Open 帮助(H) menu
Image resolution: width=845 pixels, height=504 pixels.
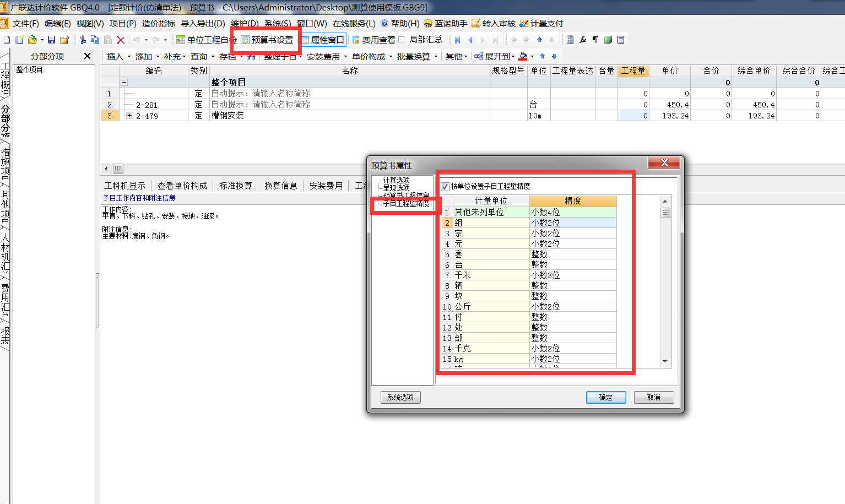[400, 23]
